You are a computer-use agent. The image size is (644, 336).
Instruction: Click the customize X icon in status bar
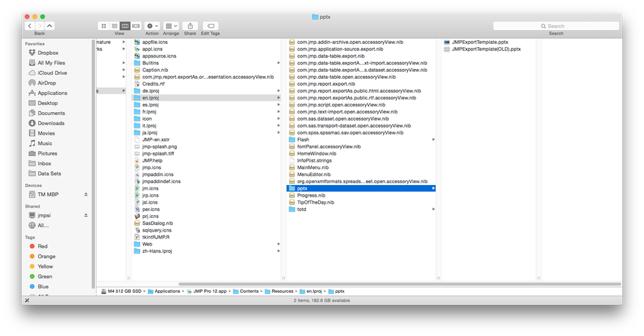click(27, 301)
